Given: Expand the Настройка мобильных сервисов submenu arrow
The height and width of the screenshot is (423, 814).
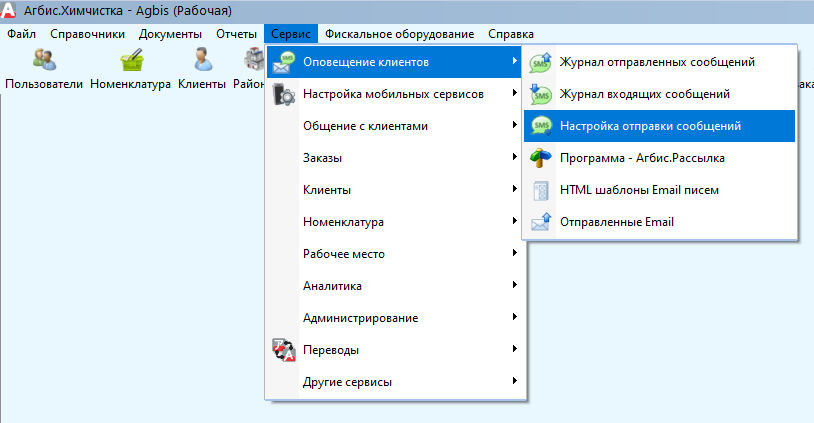Looking at the screenshot, I should coord(514,93).
